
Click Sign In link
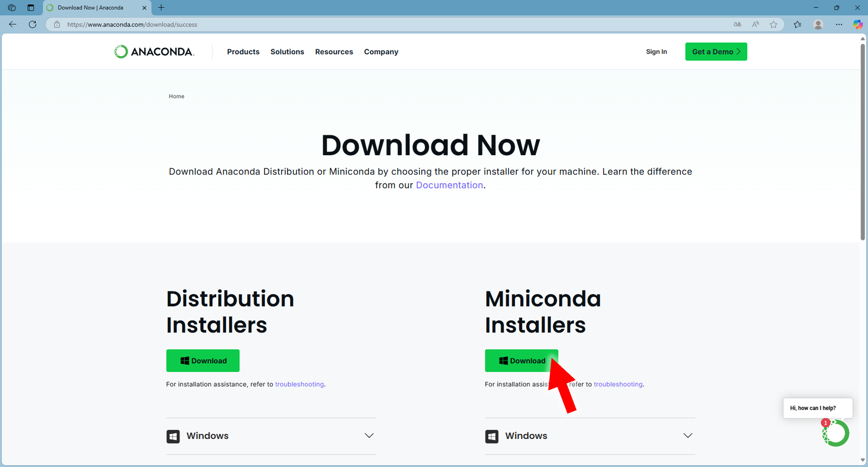click(656, 51)
